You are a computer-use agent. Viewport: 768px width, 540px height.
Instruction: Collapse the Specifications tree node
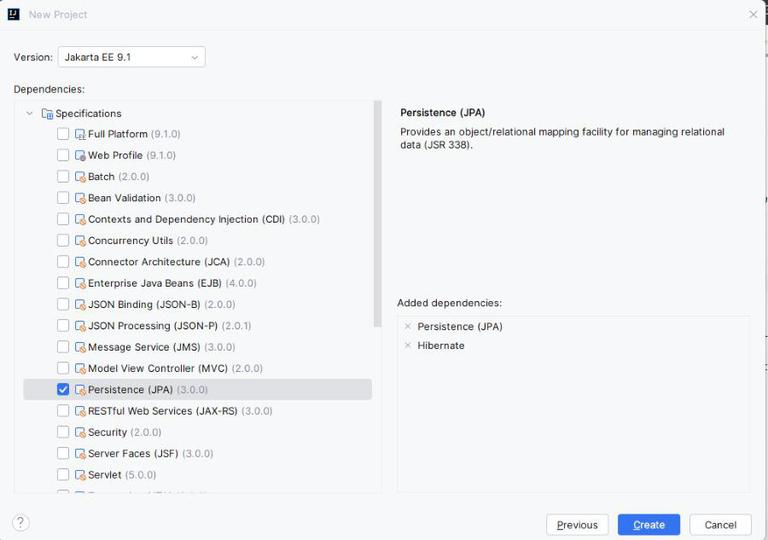[x=29, y=114]
